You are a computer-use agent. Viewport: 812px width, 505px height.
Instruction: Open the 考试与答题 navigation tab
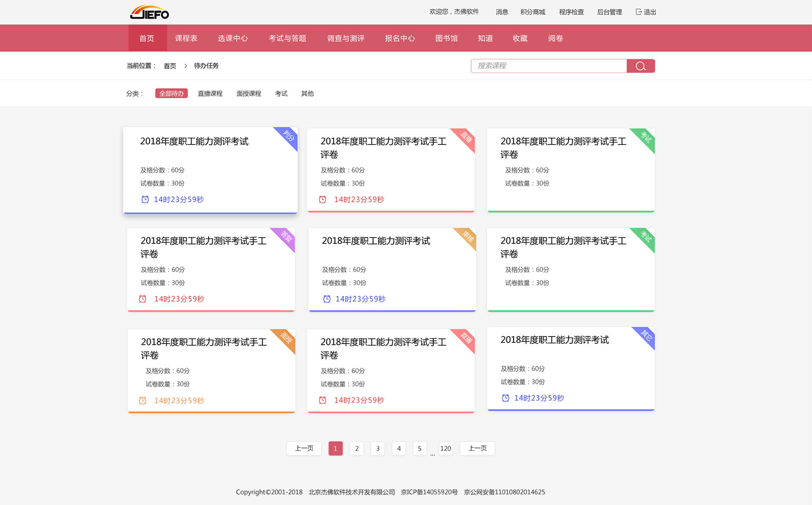(x=287, y=38)
